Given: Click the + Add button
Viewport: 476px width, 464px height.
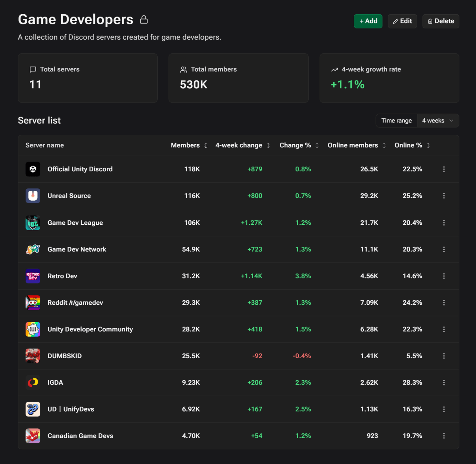Looking at the screenshot, I should pyautogui.click(x=368, y=21).
